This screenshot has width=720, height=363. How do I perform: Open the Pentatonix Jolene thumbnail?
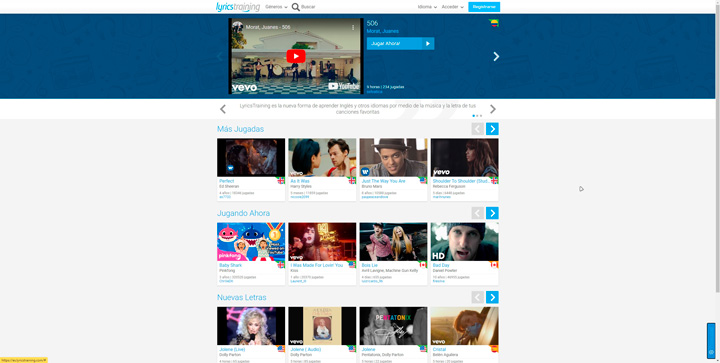pyautogui.click(x=394, y=326)
